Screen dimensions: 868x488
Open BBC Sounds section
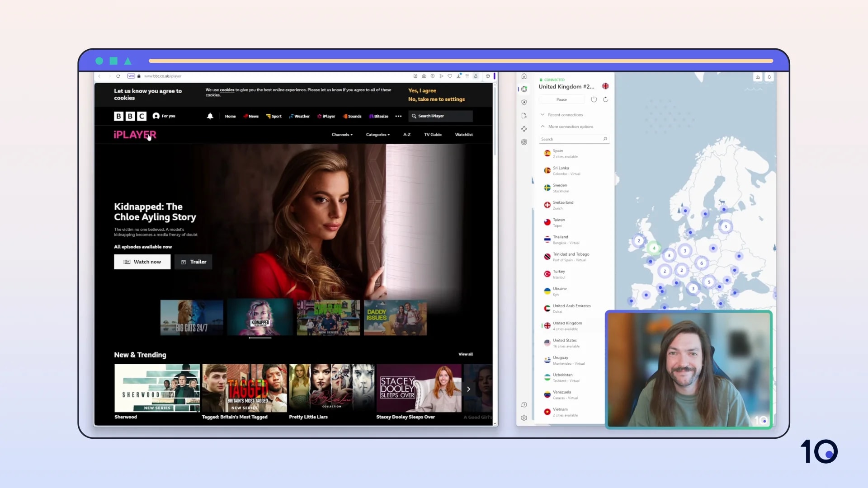(352, 116)
